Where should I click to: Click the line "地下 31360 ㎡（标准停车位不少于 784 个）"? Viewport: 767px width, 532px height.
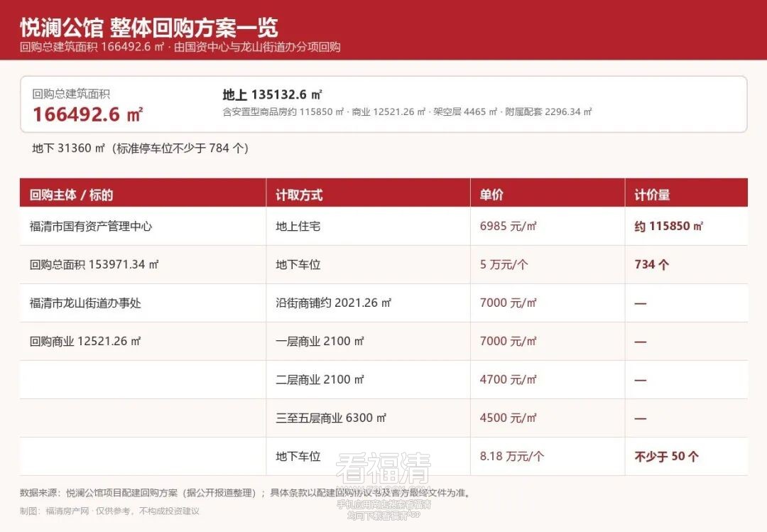tap(141, 148)
